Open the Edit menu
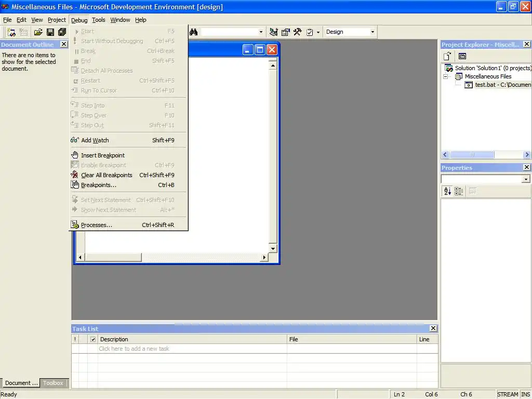The image size is (532, 399). tap(21, 20)
